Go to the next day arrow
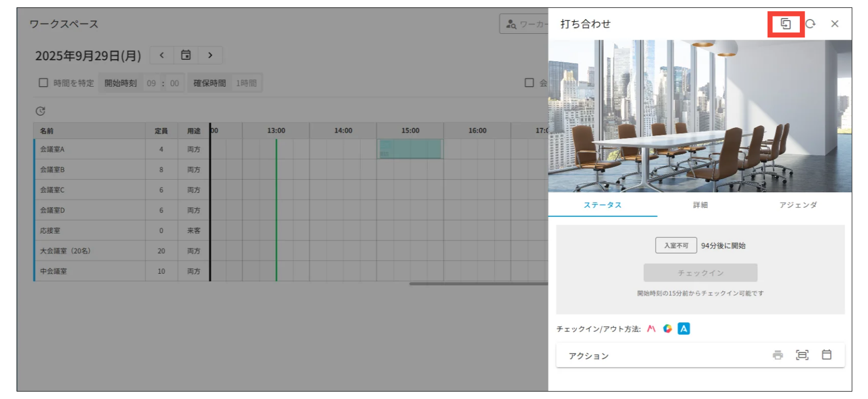Viewport: 868px width, 399px height. tap(210, 55)
